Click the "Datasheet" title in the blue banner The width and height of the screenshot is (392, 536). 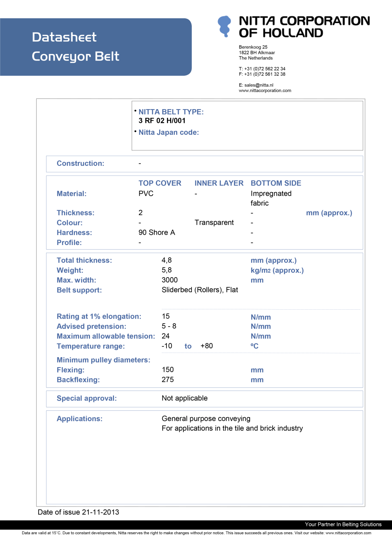[64, 37]
